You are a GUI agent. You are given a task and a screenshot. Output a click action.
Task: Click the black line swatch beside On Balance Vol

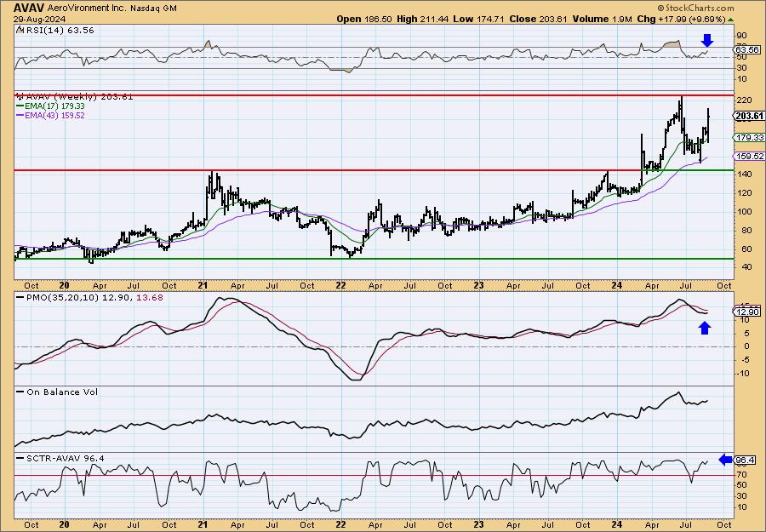tap(20, 392)
